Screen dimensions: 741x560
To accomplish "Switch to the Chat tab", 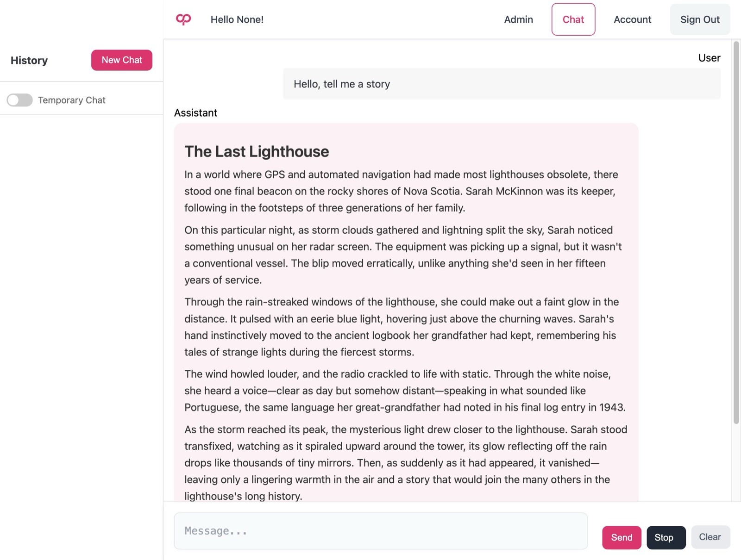I will tap(573, 19).
